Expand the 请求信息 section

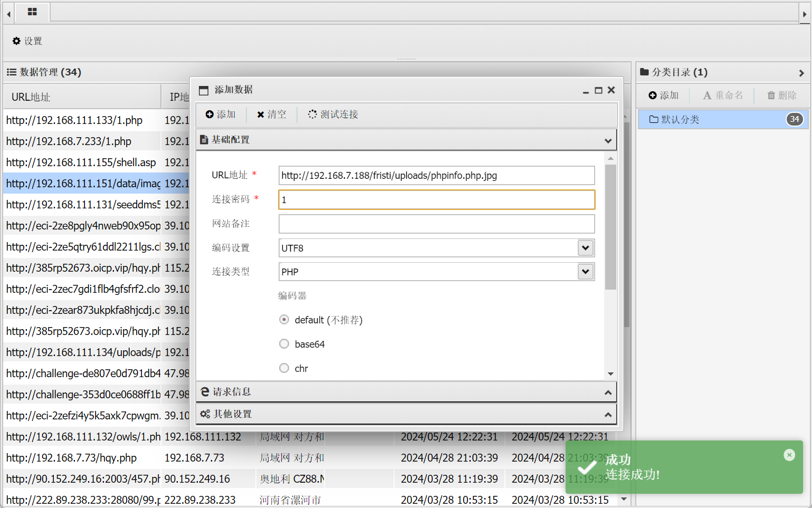point(406,392)
